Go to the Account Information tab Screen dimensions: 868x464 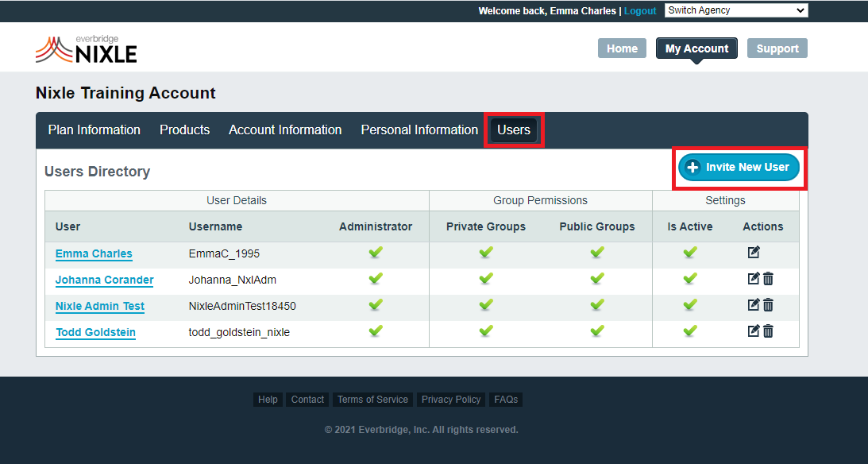pyautogui.click(x=285, y=130)
